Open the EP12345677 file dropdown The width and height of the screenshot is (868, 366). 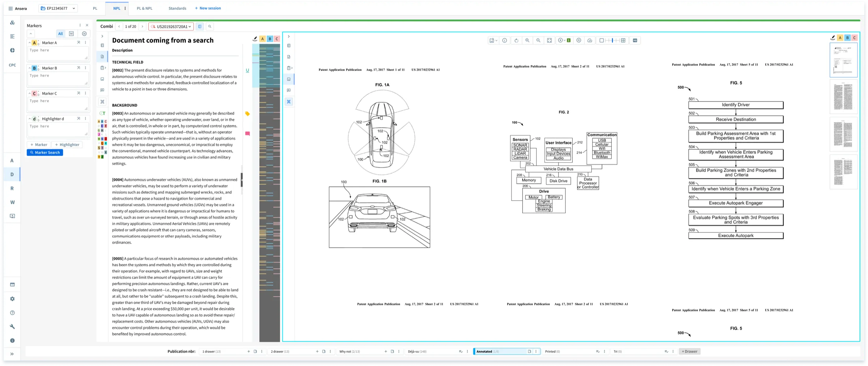[x=58, y=8]
